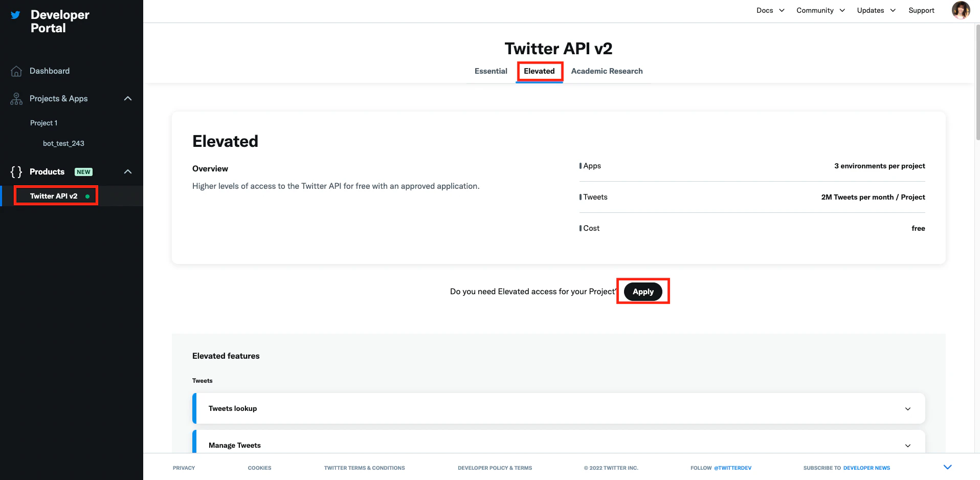980x480 pixels.
Task: Click the Projects & Apps hierarchy icon
Action: coord(16,99)
